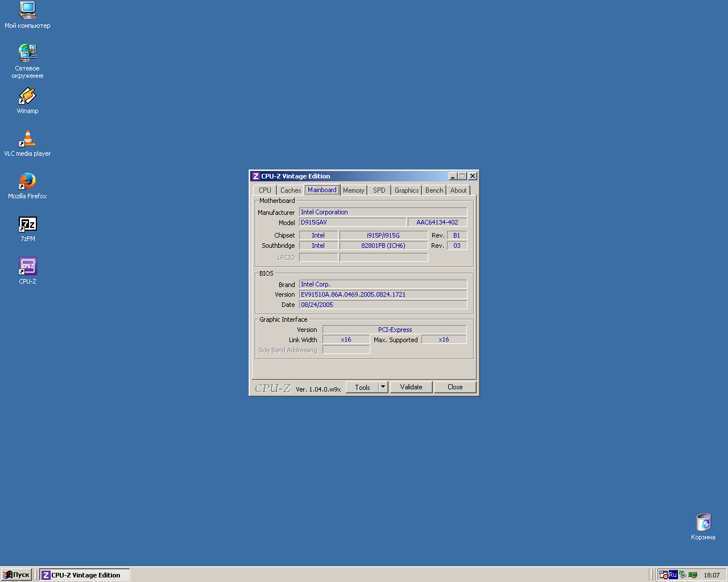This screenshot has width=728, height=582.
Task: Click the Max. Supported x16 value
Action: coord(444,339)
